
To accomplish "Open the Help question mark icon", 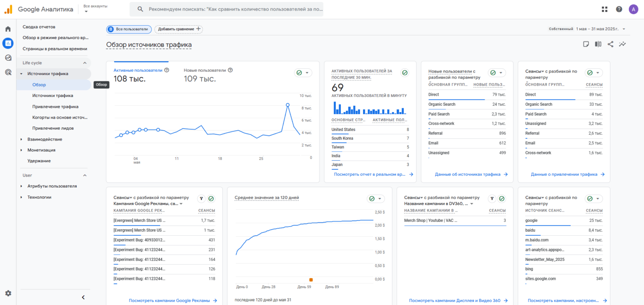I will click(619, 9).
